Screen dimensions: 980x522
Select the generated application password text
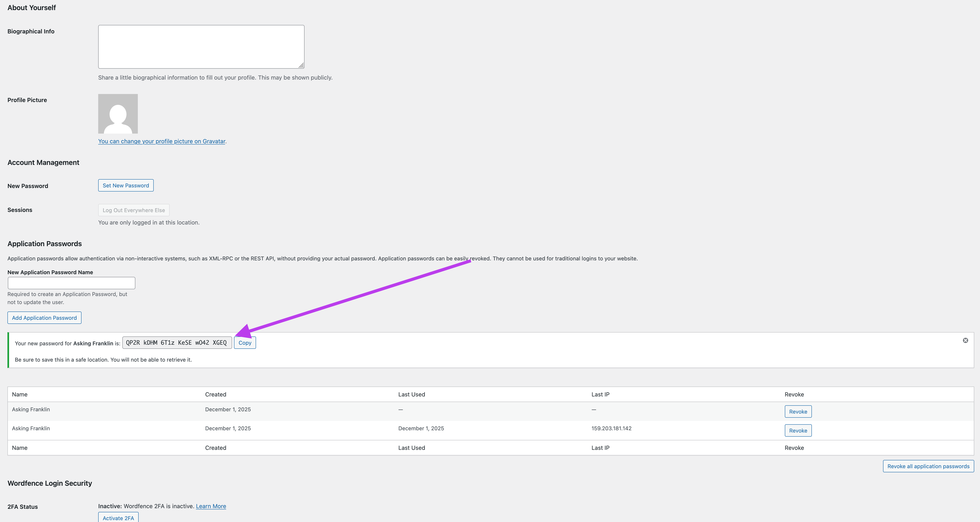(x=177, y=343)
